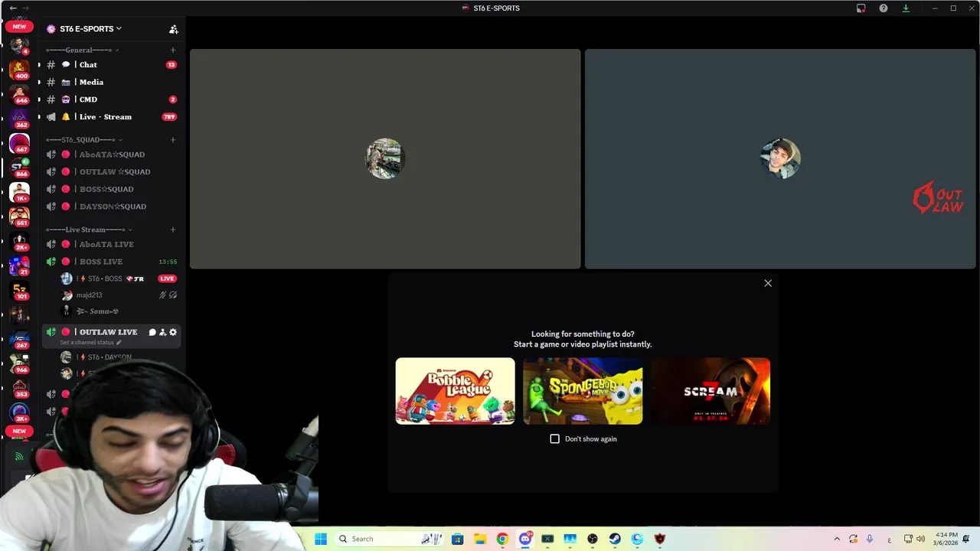This screenshot has height=551, width=980.
Task: Open chat for OUTLAW LIVE channel
Action: click(x=152, y=332)
